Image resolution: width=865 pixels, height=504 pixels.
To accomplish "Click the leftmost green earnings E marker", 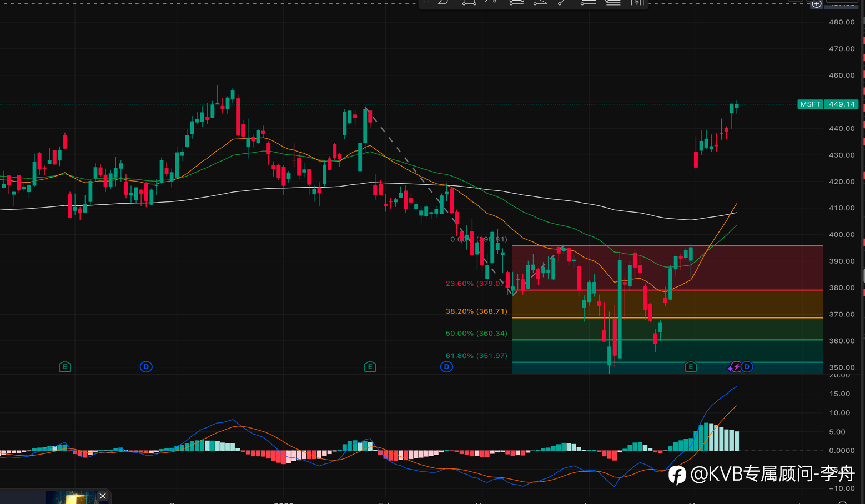I will pos(65,366).
